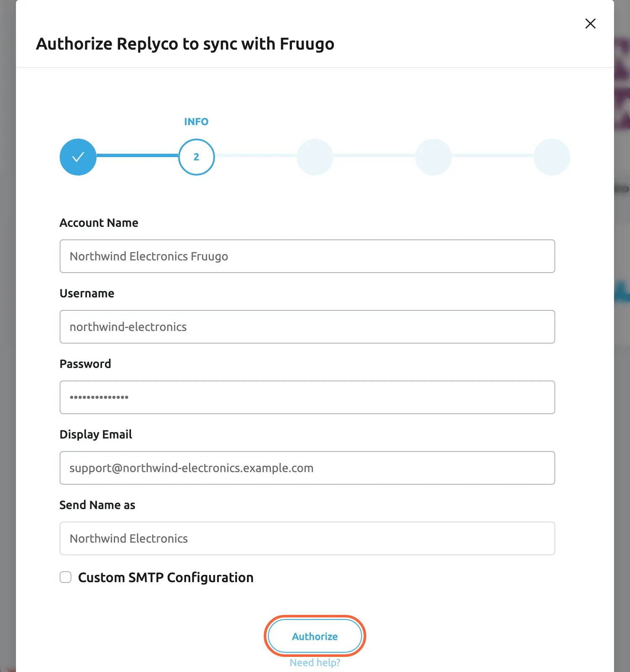Click the INFO step label
The height and width of the screenshot is (672, 630).
(196, 122)
